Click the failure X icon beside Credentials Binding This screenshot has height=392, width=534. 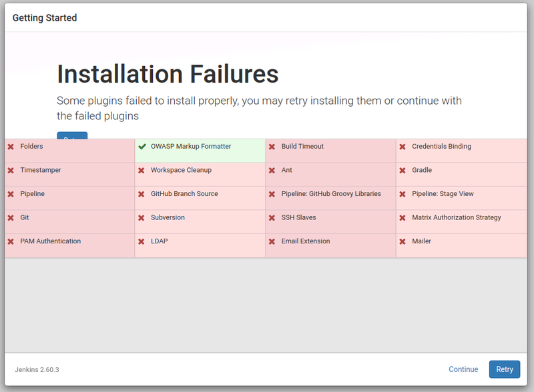[x=403, y=147]
